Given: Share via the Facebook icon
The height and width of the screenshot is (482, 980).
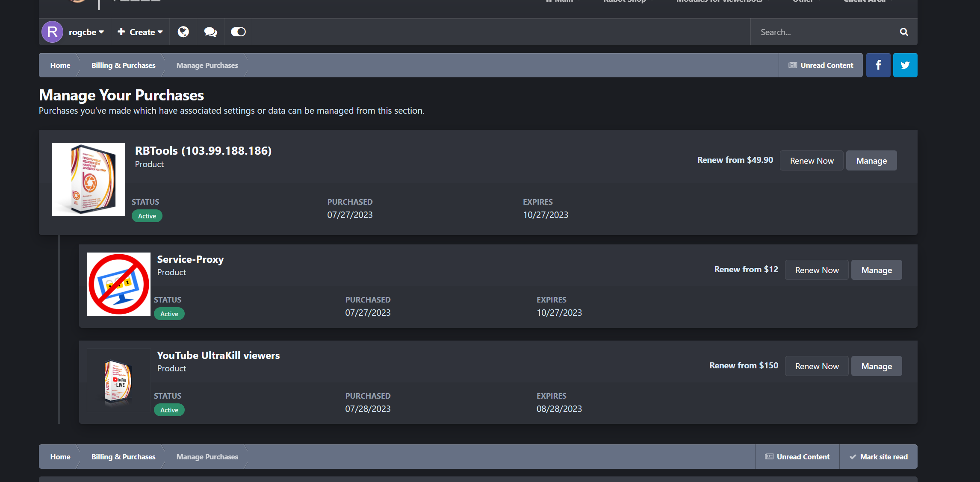Looking at the screenshot, I should pyautogui.click(x=878, y=65).
